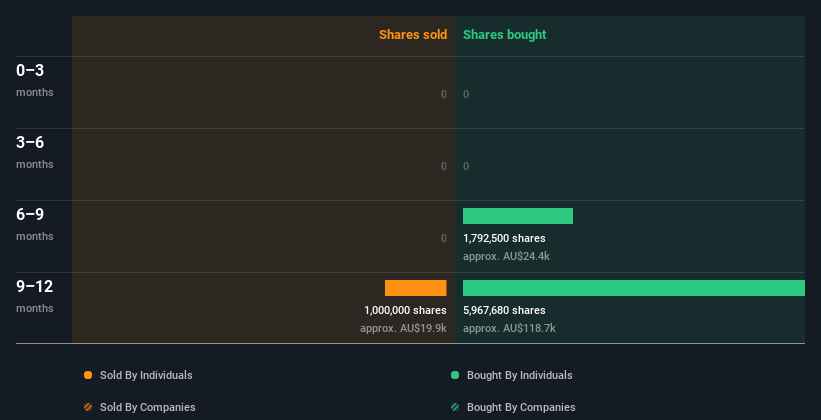Click the approx. AU$118.7k amount
The width and height of the screenshot is (821, 420).
coord(509,328)
